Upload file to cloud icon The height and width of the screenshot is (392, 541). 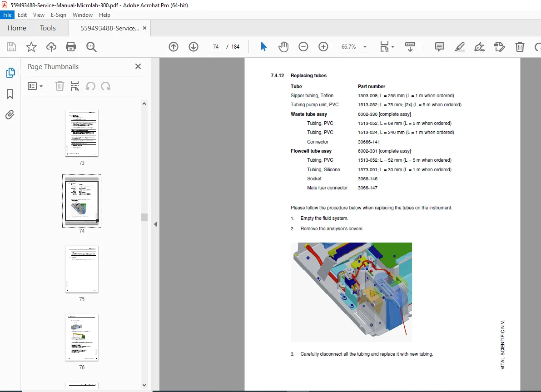51,47
